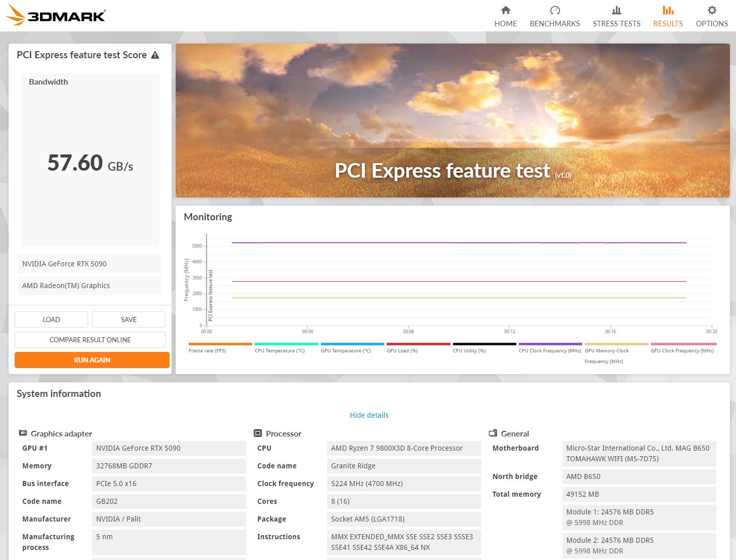736x560 pixels.
Task: Click the MMX EXTENDED_MMX instructions value
Action: [x=404, y=542]
